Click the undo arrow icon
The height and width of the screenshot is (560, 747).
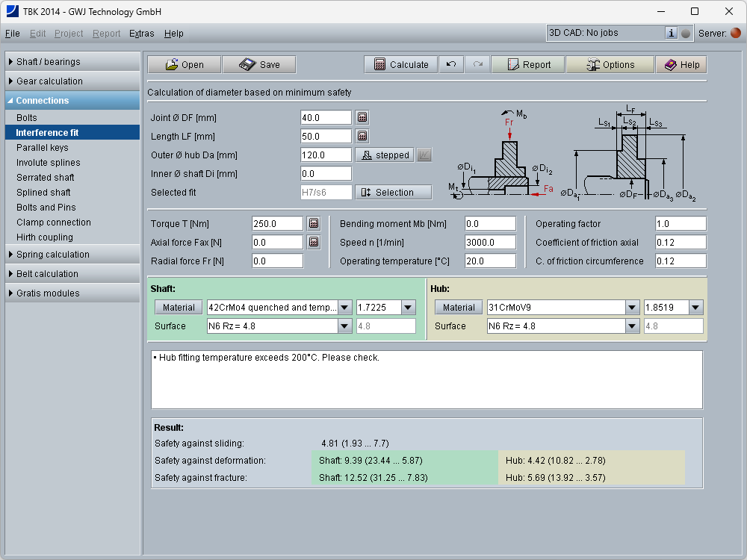click(x=451, y=65)
